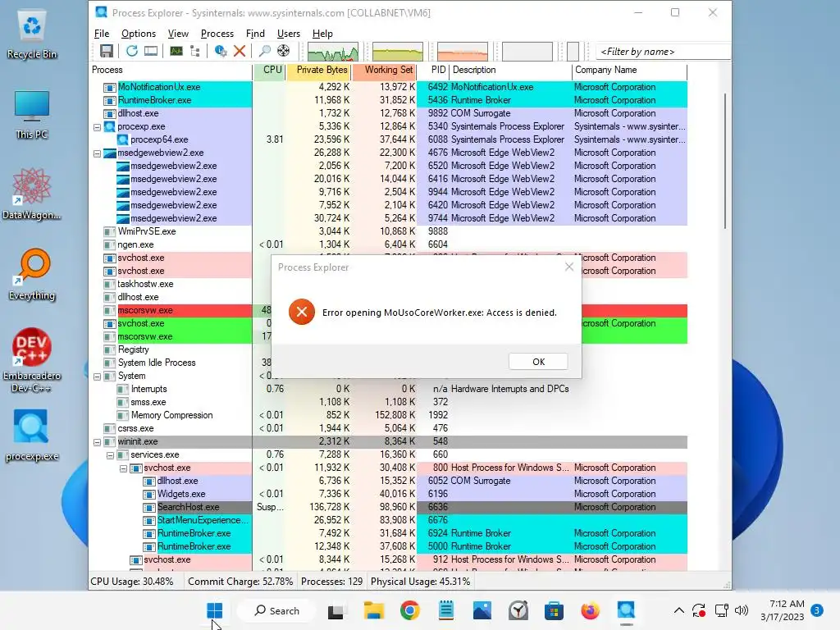840x630 pixels.
Task: Toggle process tree view toolbar icon
Action: click(195, 51)
